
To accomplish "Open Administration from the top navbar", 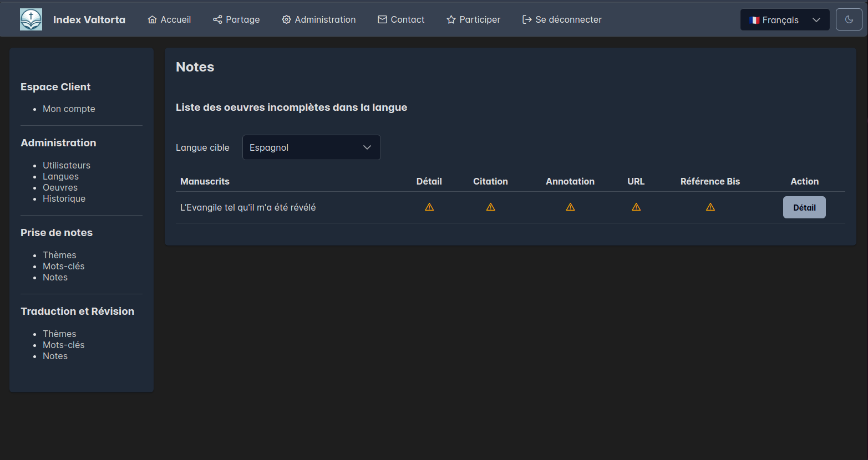I will (319, 19).
